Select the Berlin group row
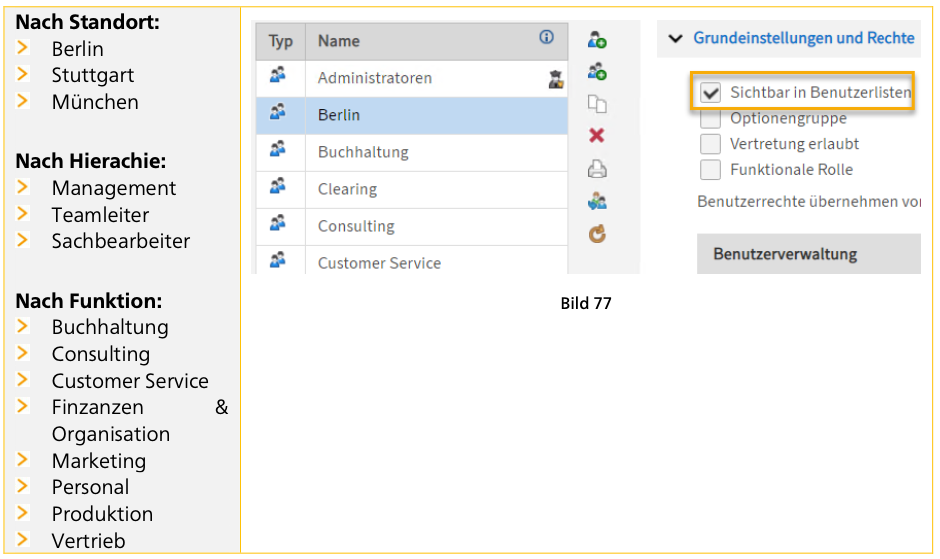Viewport: 940px width, 559px height. (x=412, y=115)
